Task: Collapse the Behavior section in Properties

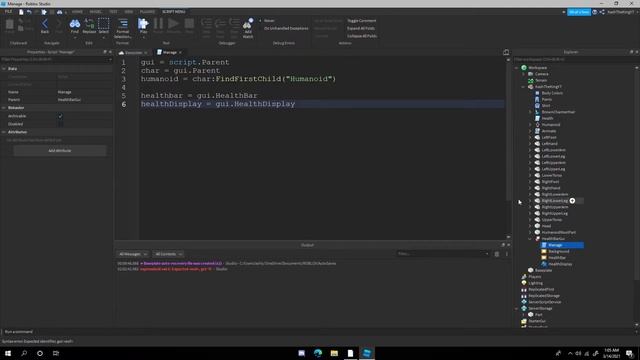Action: click(x=4, y=108)
